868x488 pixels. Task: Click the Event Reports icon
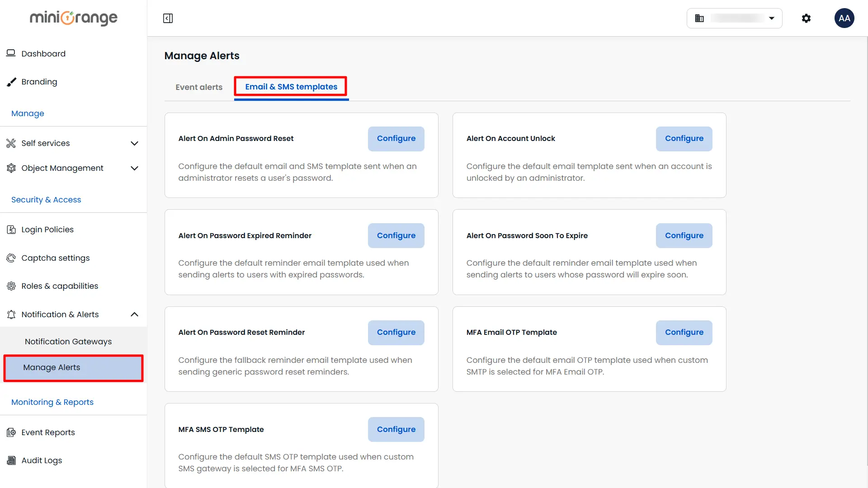[x=11, y=432]
